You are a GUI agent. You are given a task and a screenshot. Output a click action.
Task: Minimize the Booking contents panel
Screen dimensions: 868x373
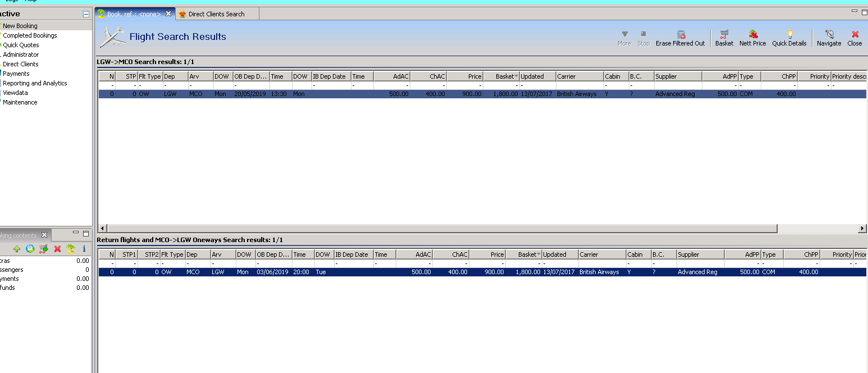coord(76,233)
